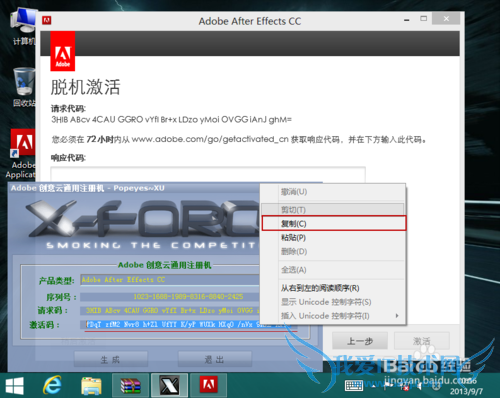Open the Computer desktop icon
500x398 pixels.
pyautogui.click(x=23, y=27)
